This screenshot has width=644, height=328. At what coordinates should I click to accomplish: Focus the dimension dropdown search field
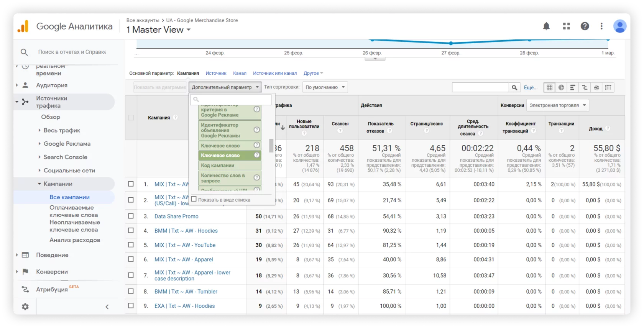pos(231,99)
